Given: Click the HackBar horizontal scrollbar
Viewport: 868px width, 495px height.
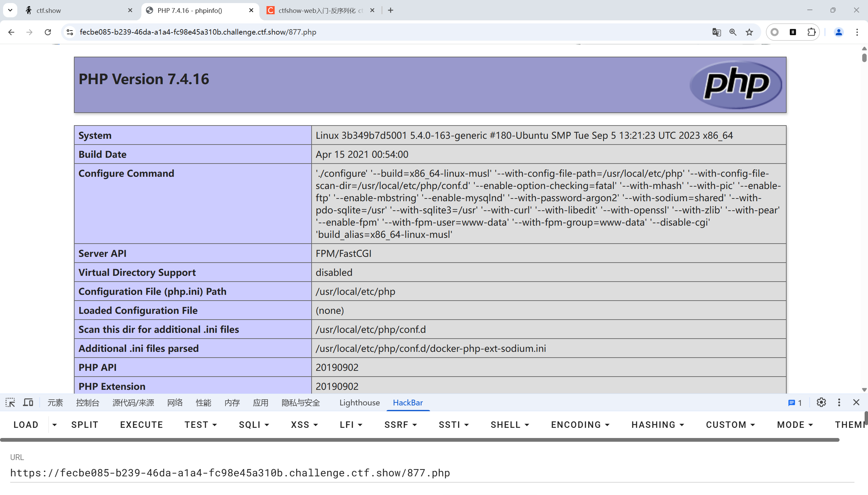Looking at the screenshot, I should (x=419, y=440).
